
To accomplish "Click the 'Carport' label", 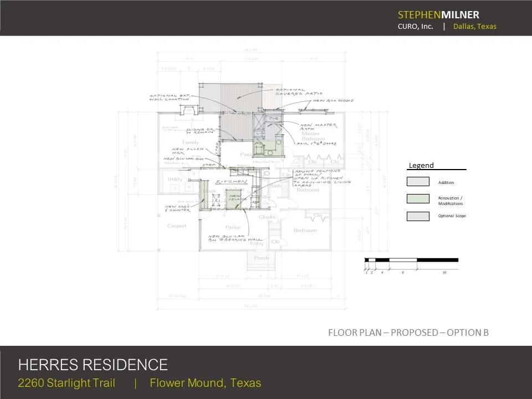I will [x=177, y=226].
